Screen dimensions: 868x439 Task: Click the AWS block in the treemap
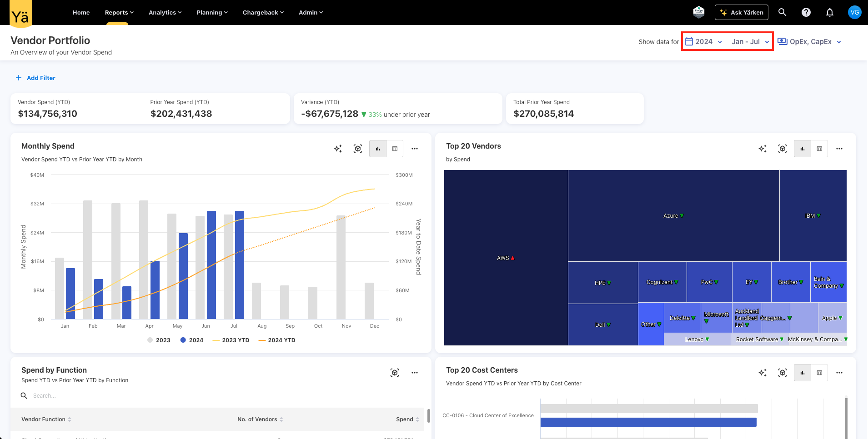point(505,258)
